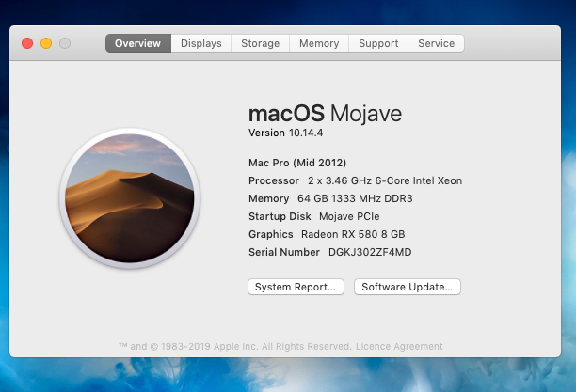The height and width of the screenshot is (392, 576).
Task: Minimize window with the yellow button
Action: [x=46, y=43]
